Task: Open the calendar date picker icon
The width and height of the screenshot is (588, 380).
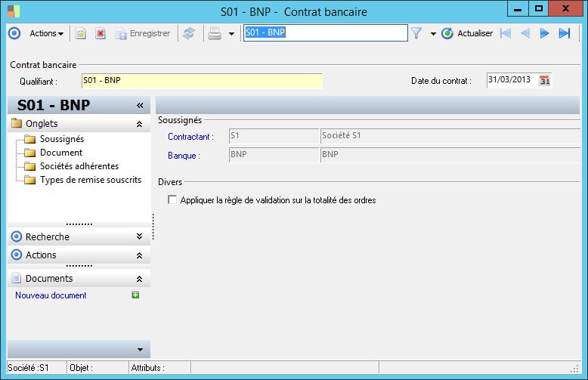Action: (x=544, y=81)
